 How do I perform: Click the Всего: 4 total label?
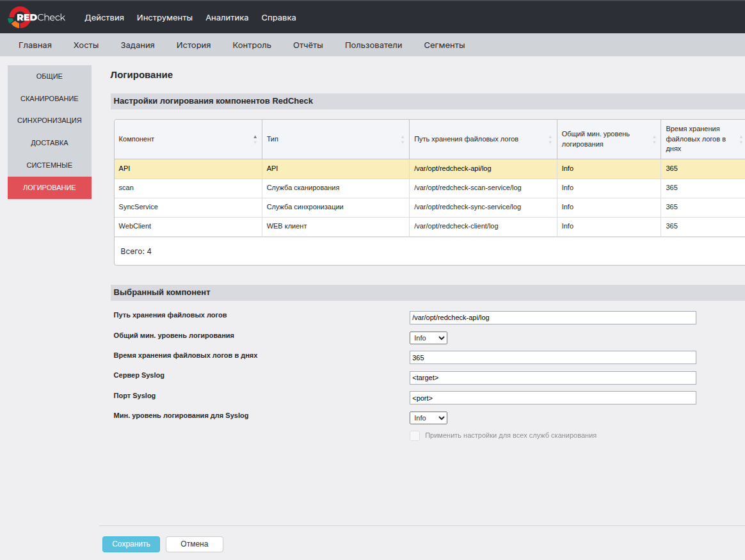136,252
